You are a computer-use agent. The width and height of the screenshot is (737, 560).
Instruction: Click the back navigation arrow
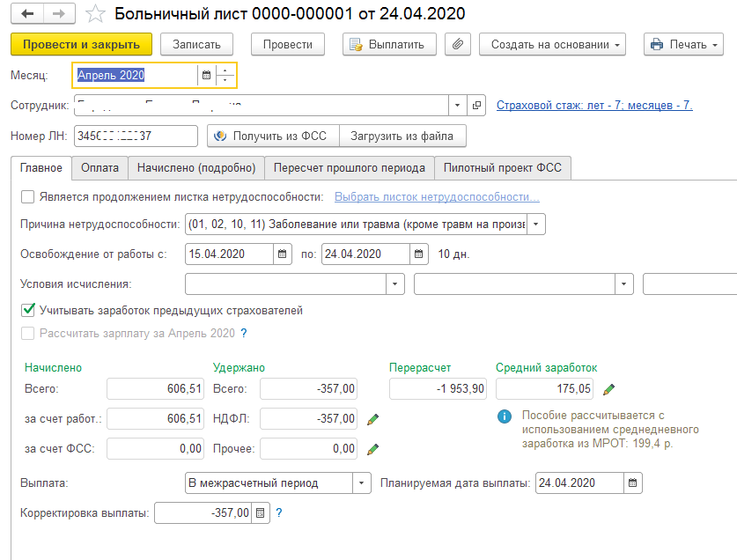click(27, 14)
